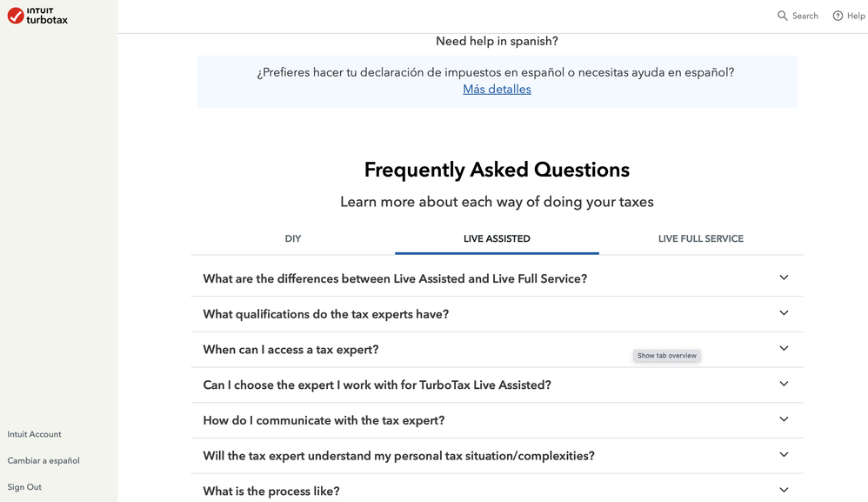Switch to the DIY tab
The image size is (868, 502).
293,238
